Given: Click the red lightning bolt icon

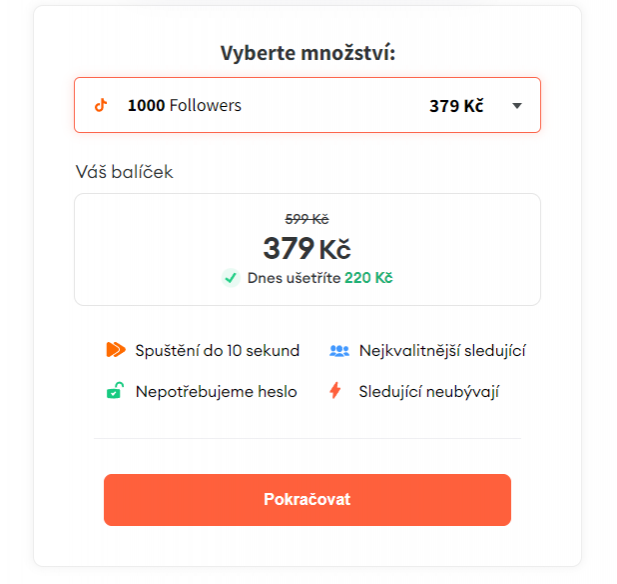Looking at the screenshot, I should 335,390.
